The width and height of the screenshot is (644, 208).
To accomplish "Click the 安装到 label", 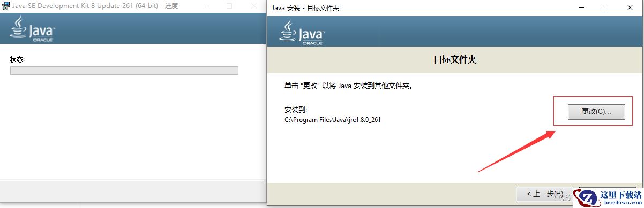I will [x=294, y=110].
